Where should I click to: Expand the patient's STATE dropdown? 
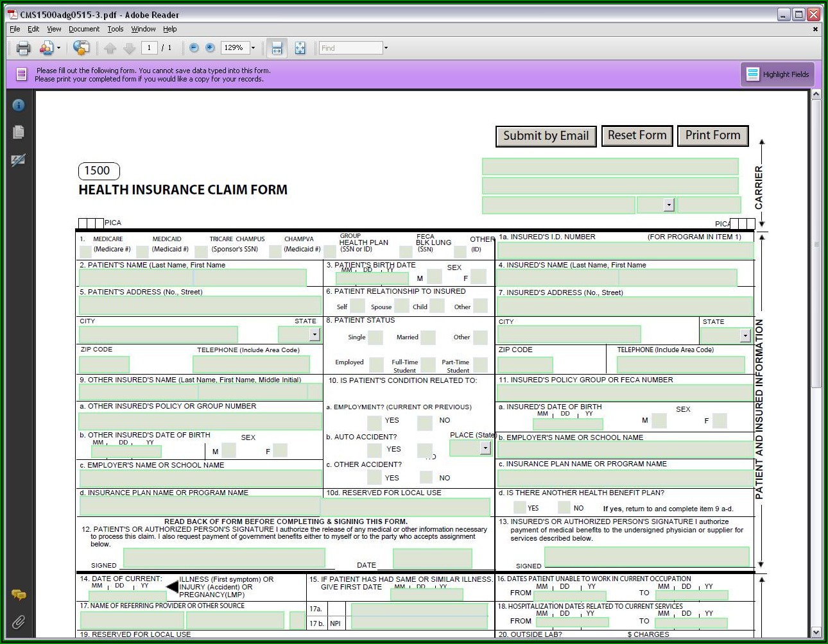click(x=315, y=334)
